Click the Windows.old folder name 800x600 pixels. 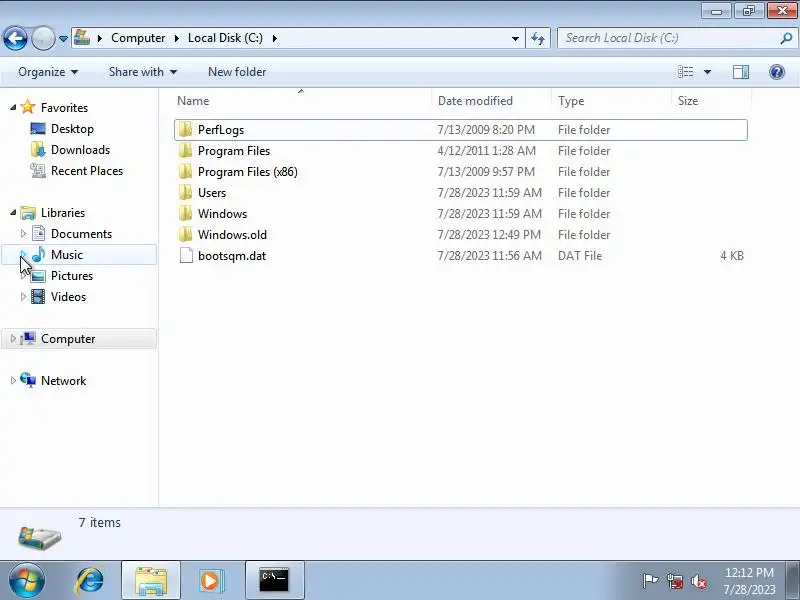pyautogui.click(x=232, y=235)
